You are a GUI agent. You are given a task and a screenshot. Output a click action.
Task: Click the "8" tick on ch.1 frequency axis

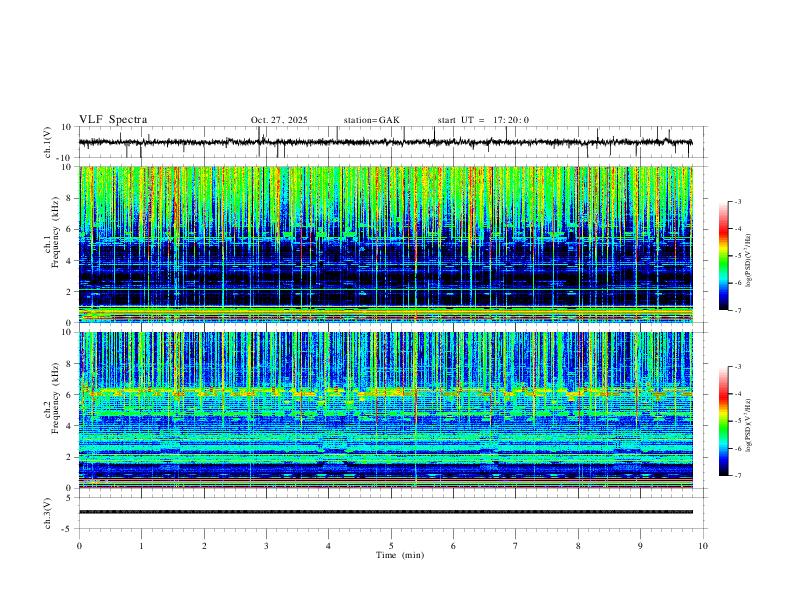click(69, 198)
